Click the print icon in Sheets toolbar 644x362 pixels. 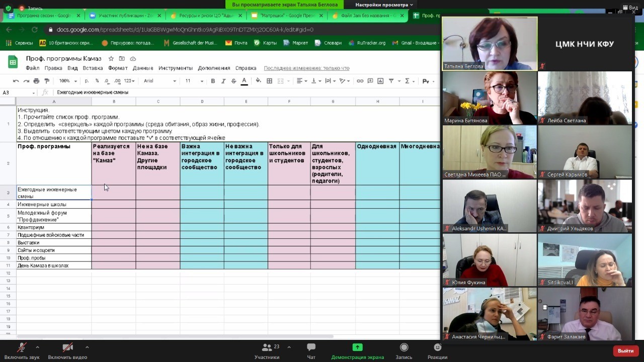click(36, 81)
